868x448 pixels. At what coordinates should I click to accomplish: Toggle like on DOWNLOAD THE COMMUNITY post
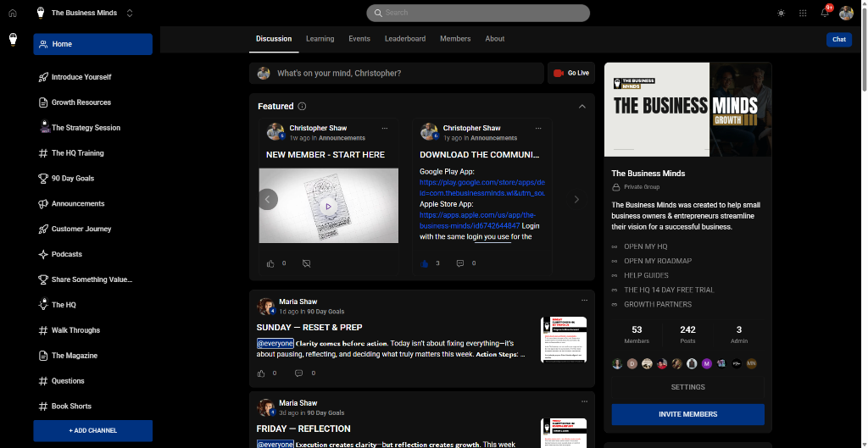coord(425,264)
